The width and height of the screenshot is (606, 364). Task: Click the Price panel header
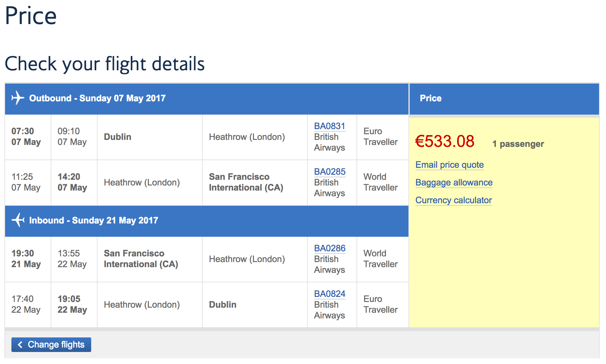(x=431, y=98)
